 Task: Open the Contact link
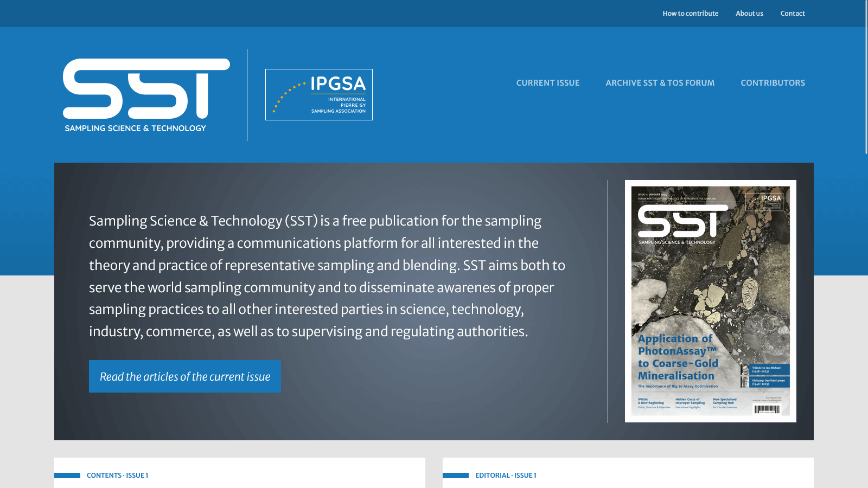tap(792, 14)
